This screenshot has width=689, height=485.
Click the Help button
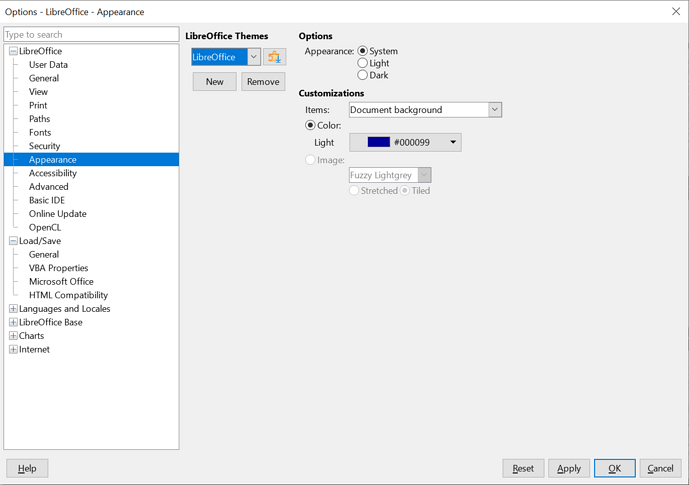pyautogui.click(x=27, y=468)
